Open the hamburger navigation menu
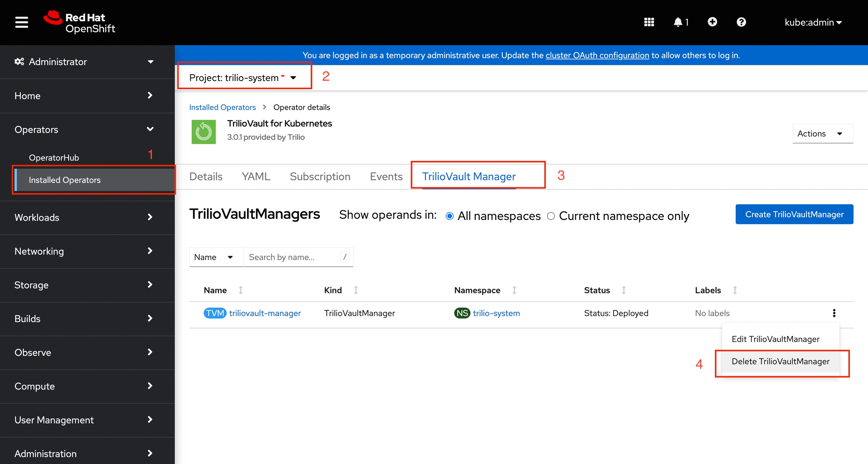This screenshot has width=868, height=464. (21, 22)
